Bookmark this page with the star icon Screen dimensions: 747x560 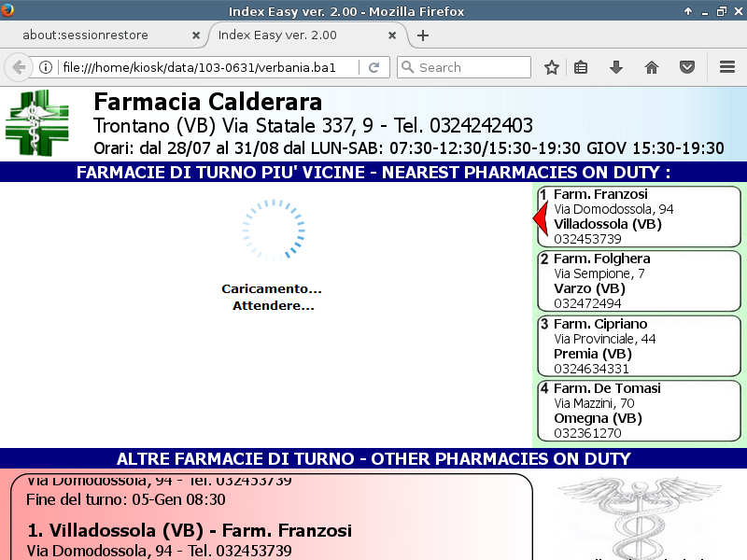pyautogui.click(x=552, y=67)
